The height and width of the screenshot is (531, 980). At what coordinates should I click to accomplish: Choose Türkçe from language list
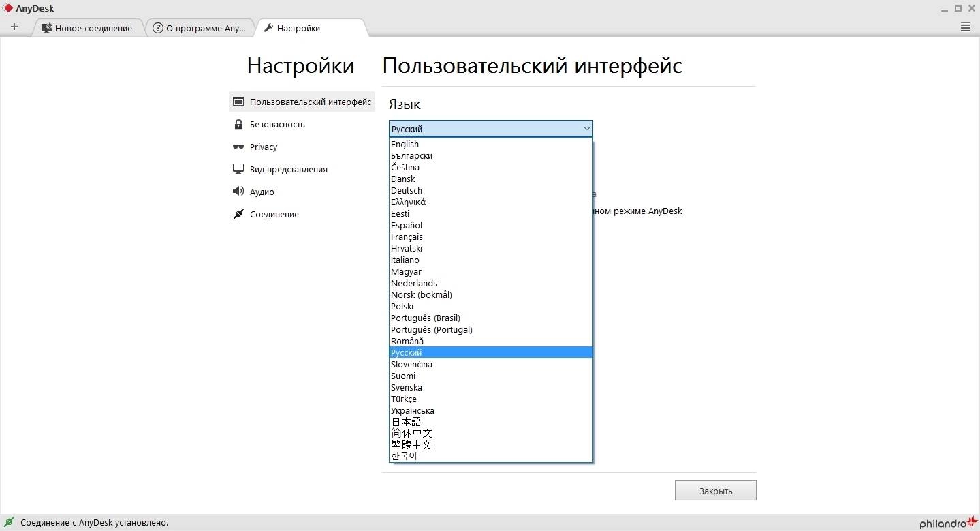pyautogui.click(x=491, y=399)
